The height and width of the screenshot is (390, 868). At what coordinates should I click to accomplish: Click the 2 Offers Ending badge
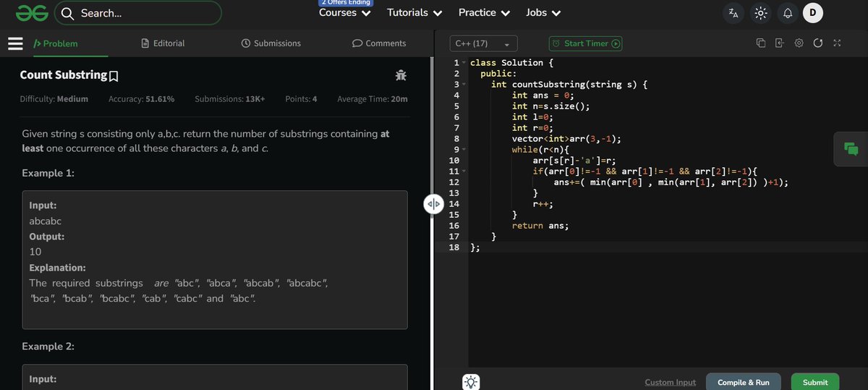[345, 3]
